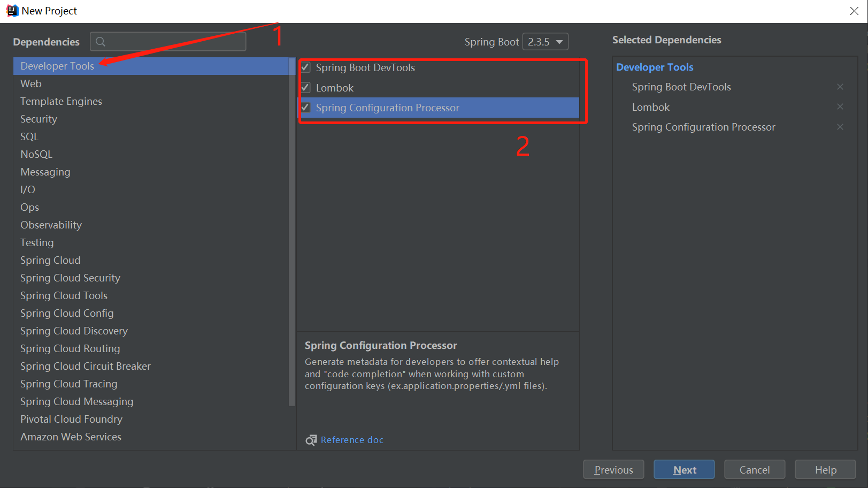
Task: Select the Pivotal Cloud Foundry category
Action: [151, 419]
